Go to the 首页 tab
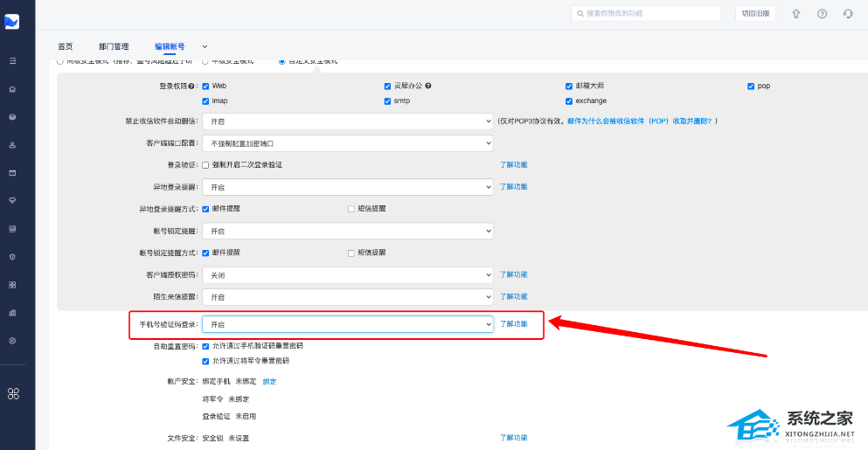This screenshot has width=868, height=450. 66,46
